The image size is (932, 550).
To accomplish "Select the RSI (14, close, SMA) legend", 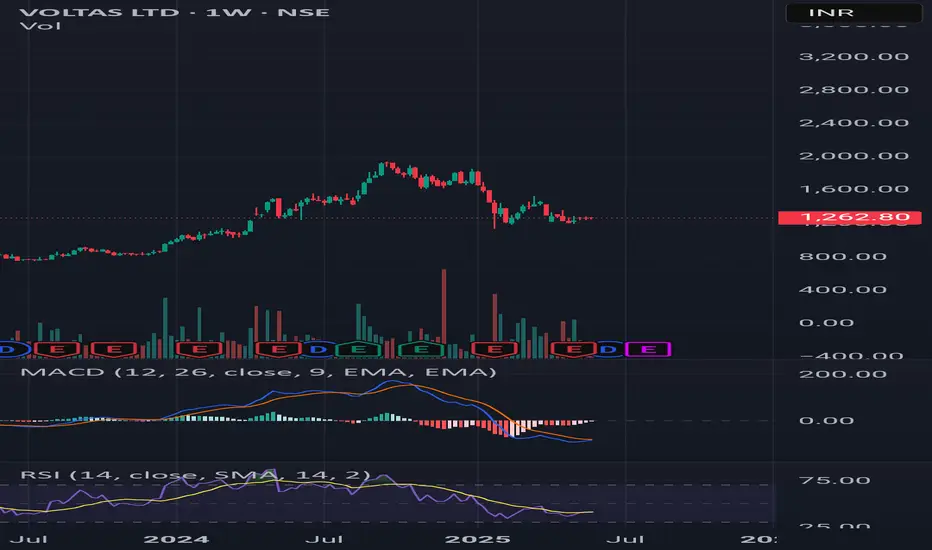I will click(x=195, y=475).
